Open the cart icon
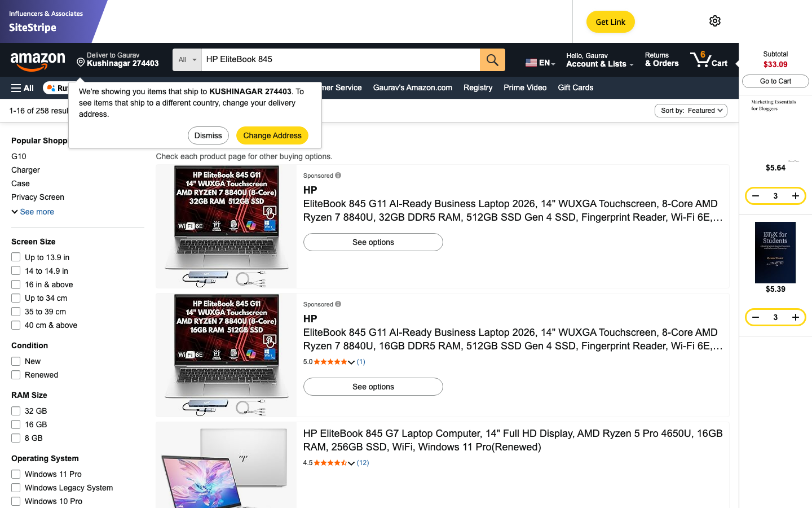Viewport: 812px width, 508px height. pyautogui.click(x=709, y=59)
